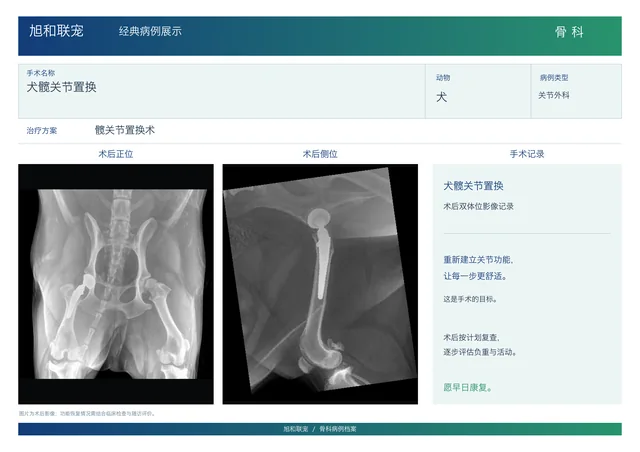Click the line 重新建立关节功能
The width and height of the screenshot is (640, 452).
pos(478,260)
